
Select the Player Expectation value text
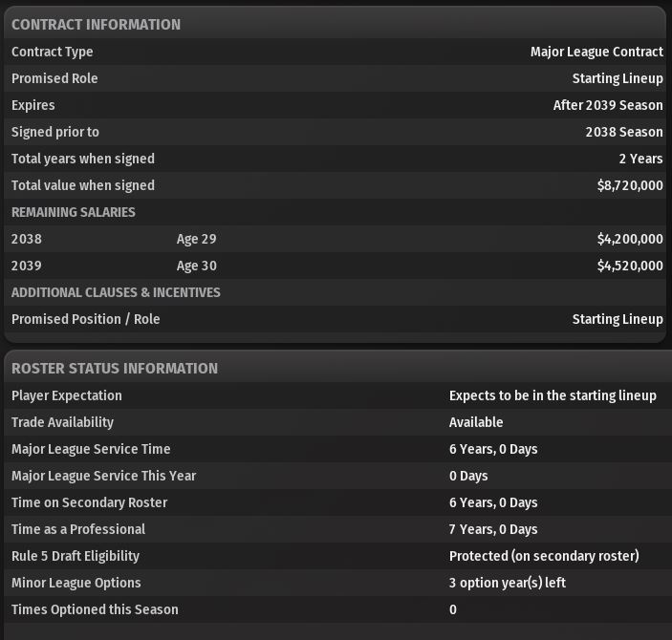pos(553,395)
